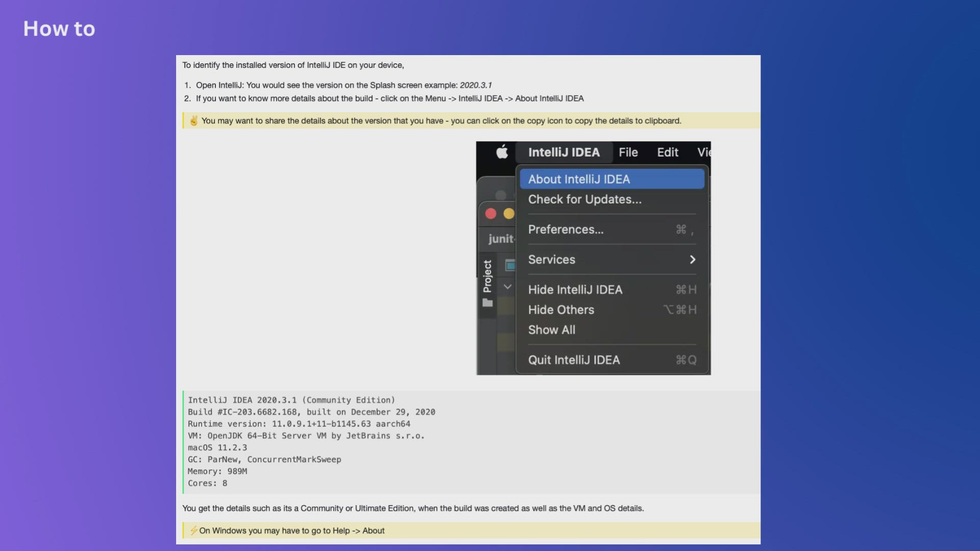Expand the Services submenu arrow
980x551 pixels.
[692, 260]
